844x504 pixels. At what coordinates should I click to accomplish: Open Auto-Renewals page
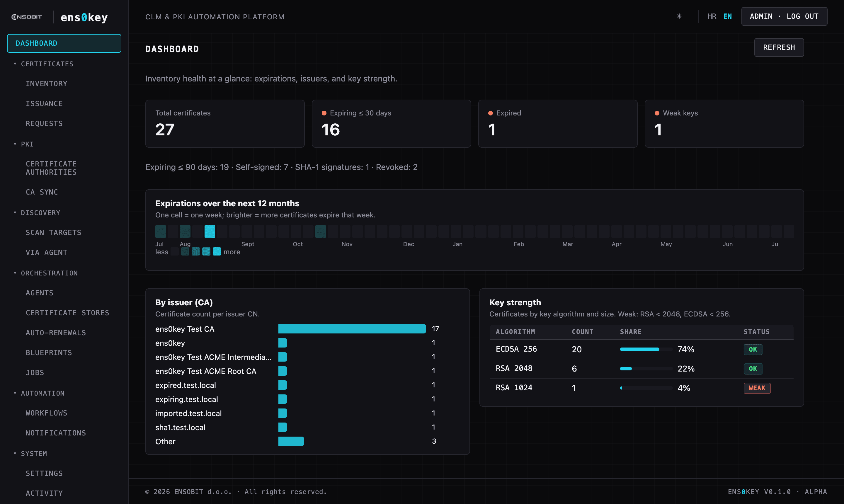click(x=56, y=333)
